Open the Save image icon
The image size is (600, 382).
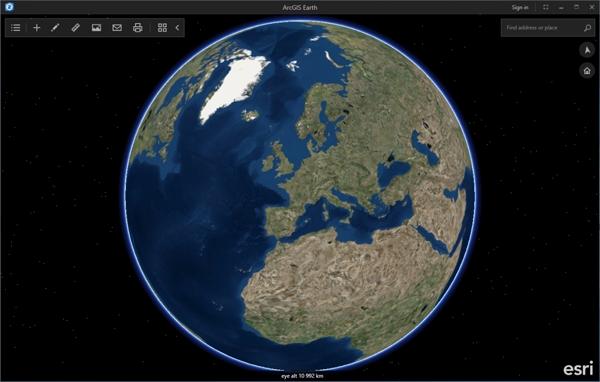[x=96, y=28]
